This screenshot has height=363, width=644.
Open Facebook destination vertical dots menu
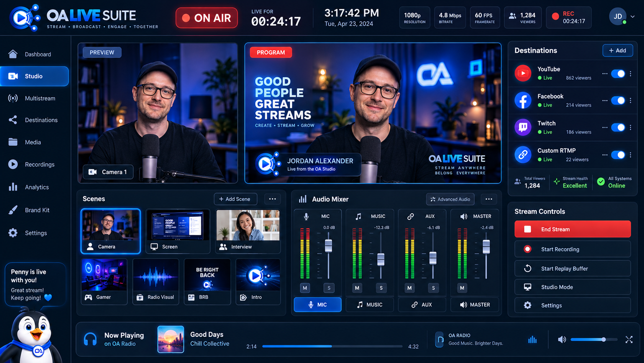pyautogui.click(x=630, y=100)
